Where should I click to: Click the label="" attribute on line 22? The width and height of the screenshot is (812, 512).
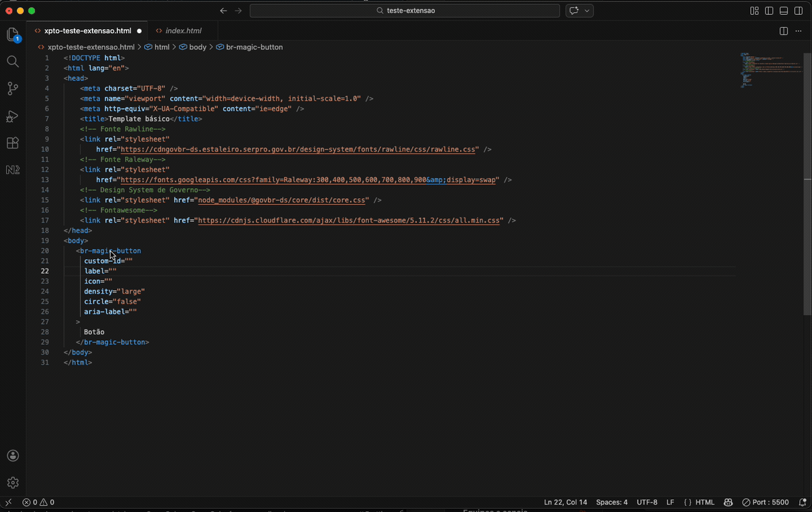click(x=100, y=271)
